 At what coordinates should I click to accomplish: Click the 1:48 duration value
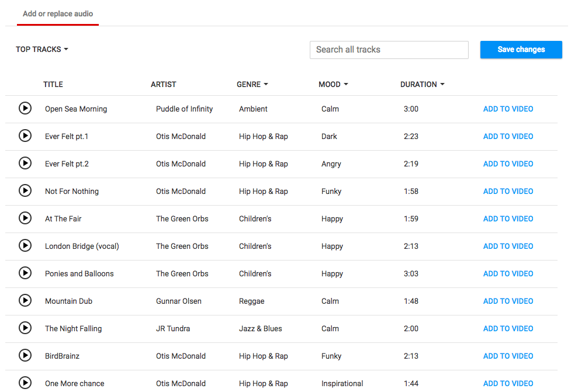(x=411, y=301)
